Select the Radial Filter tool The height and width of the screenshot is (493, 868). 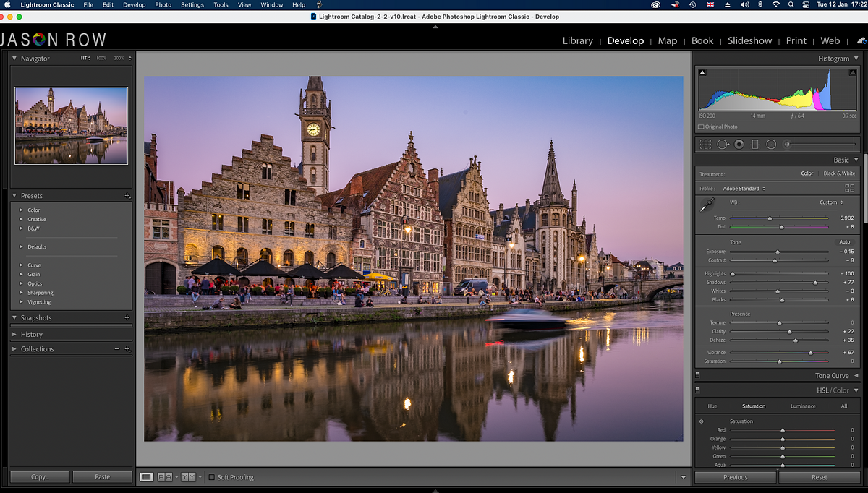(771, 145)
